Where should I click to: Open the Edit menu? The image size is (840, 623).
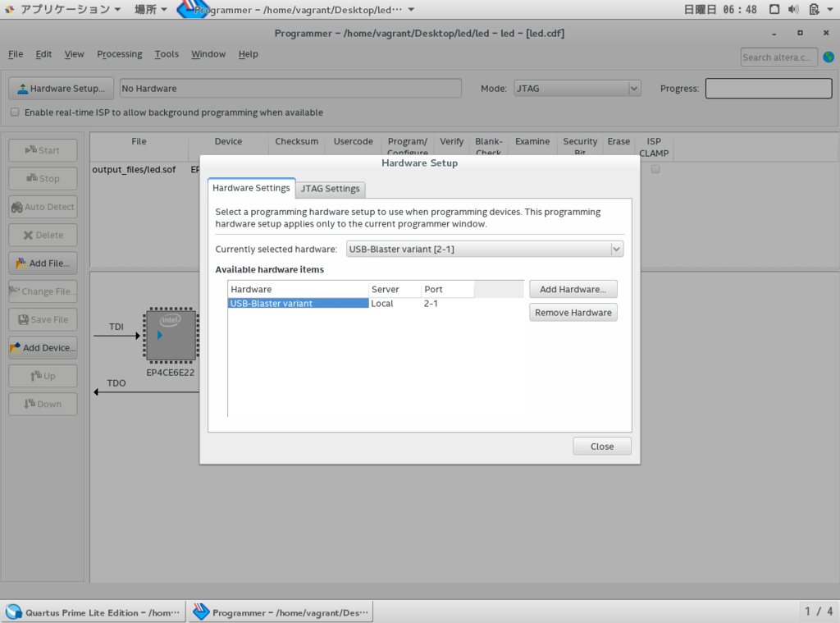tap(43, 53)
